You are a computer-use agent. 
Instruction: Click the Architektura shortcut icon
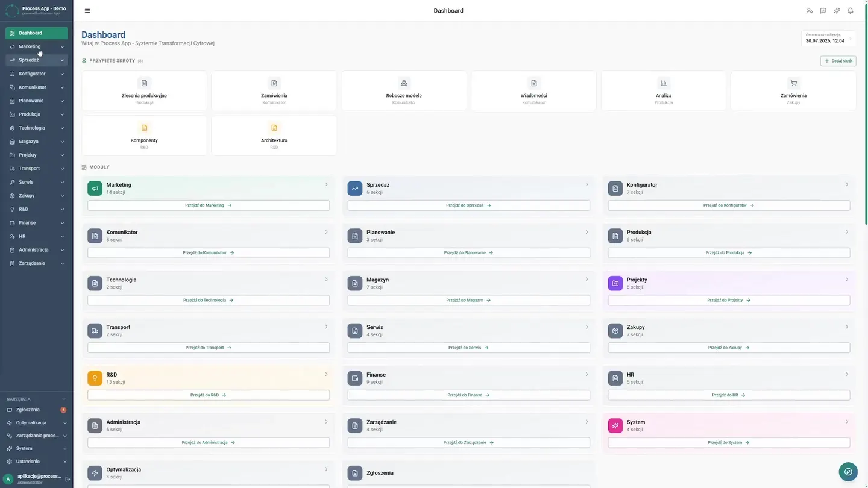coord(274,128)
